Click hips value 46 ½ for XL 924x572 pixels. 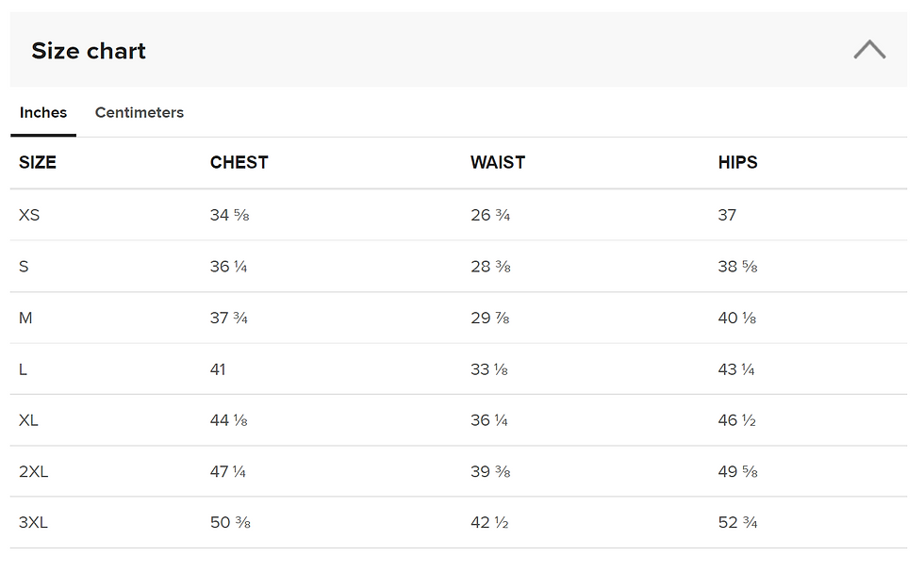coord(736,420)
